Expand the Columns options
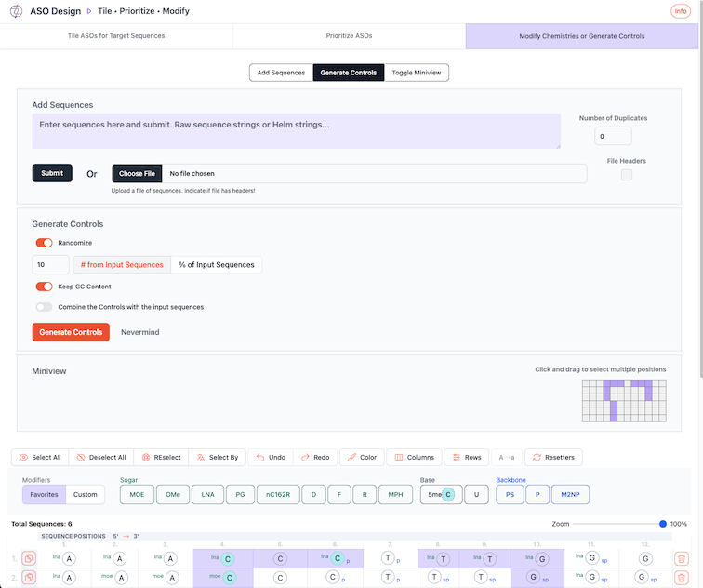 (x=414, y=457)
